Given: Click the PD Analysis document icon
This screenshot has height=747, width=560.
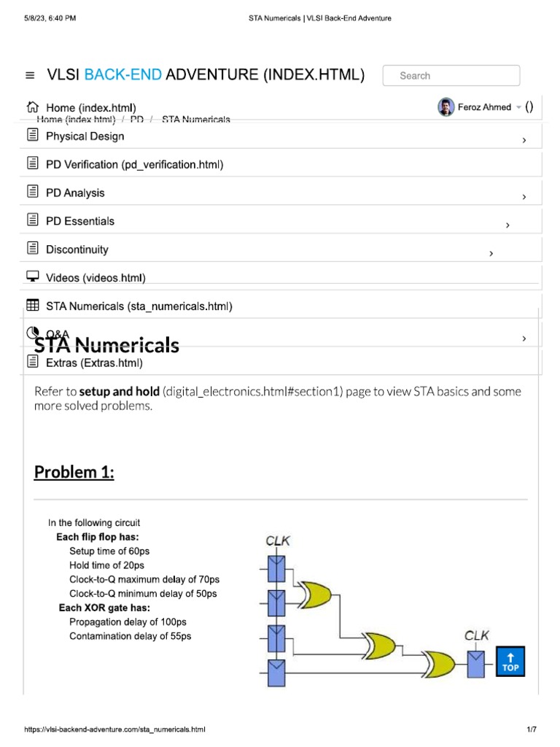Looking at the screenshot, I should [x=32, y=192].
